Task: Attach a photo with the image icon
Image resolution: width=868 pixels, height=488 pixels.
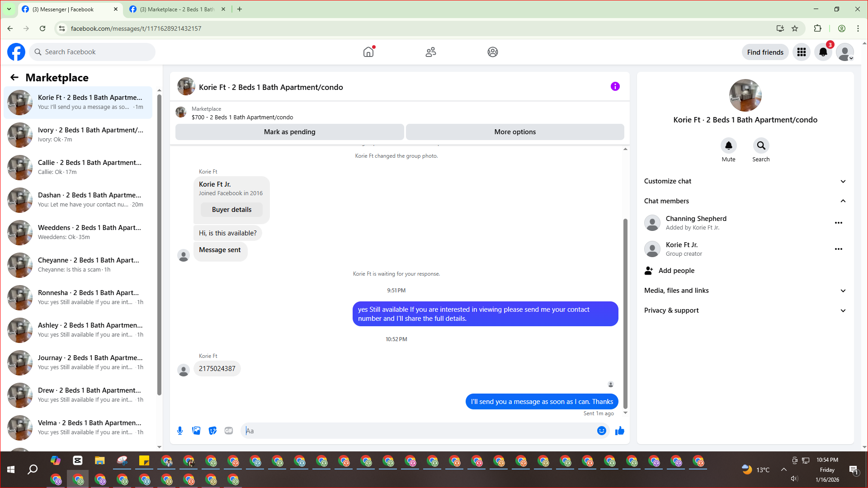Action: pyautogui.click(x=196, y=431)
